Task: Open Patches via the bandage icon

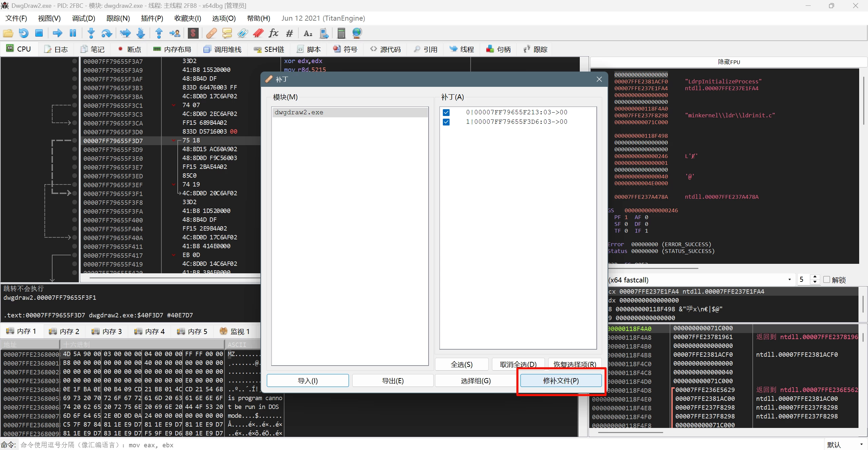Action: [211, 33]
